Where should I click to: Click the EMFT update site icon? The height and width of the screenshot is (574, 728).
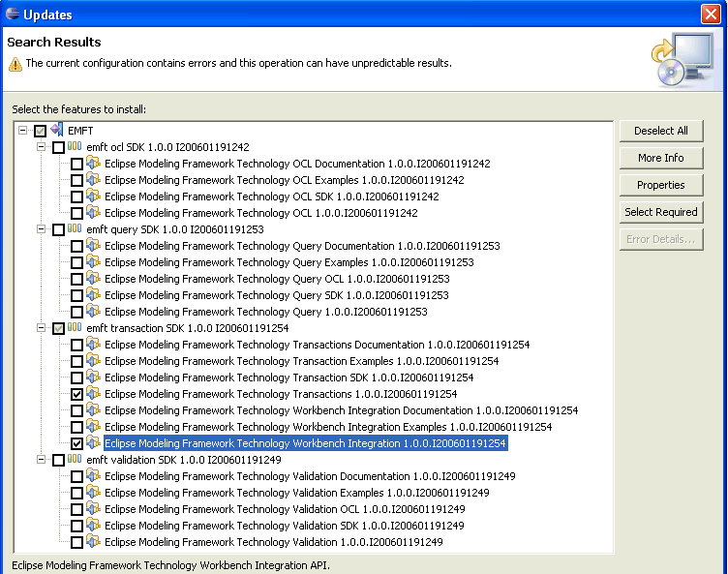57,130
